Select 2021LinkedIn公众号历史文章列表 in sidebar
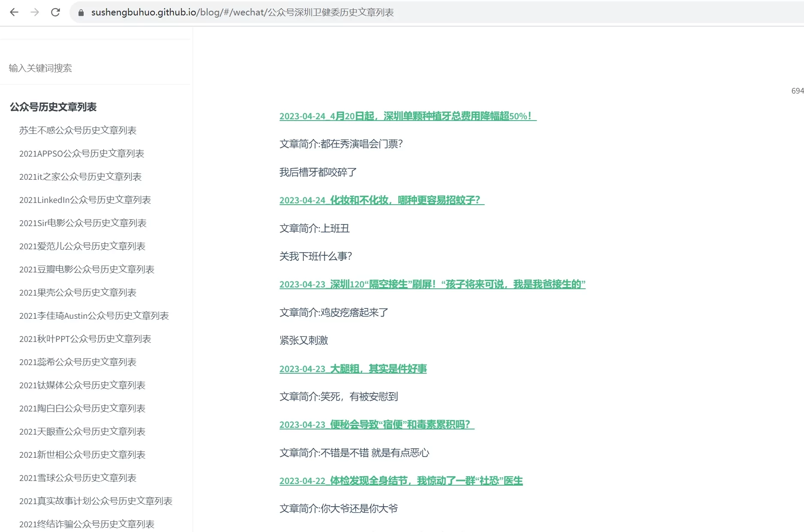Image resolution: width=804 pixels, height=532 pixels. 85,200
